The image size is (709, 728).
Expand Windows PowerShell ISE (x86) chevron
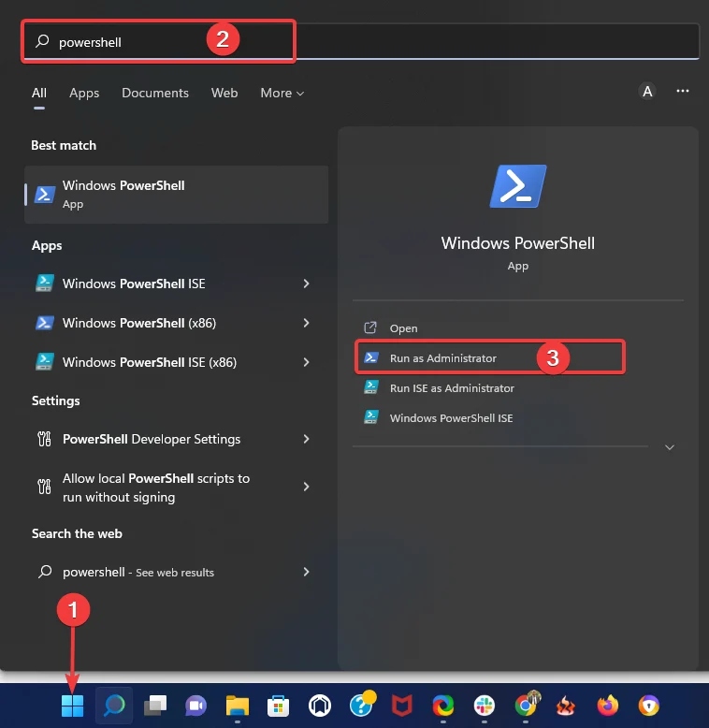tap(306, 362)
